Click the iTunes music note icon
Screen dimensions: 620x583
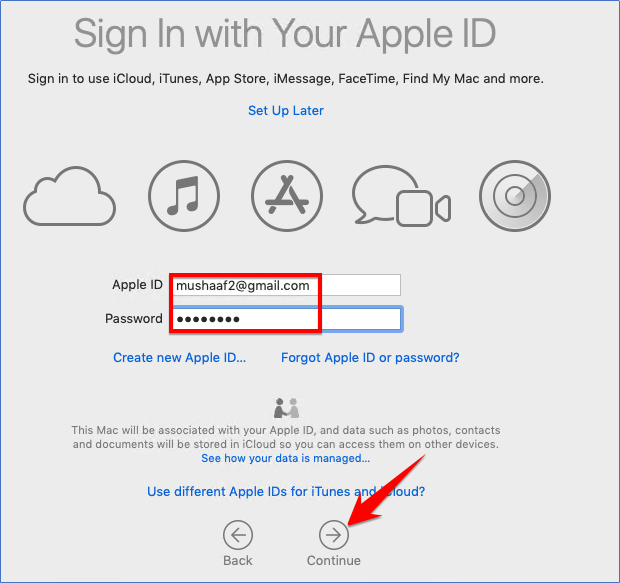point(184,196)
